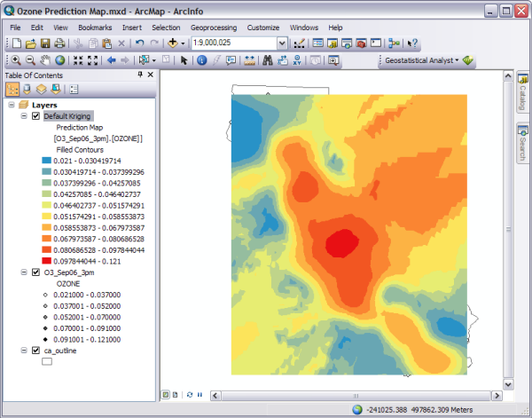Open the Search side tab

(522, 143)
